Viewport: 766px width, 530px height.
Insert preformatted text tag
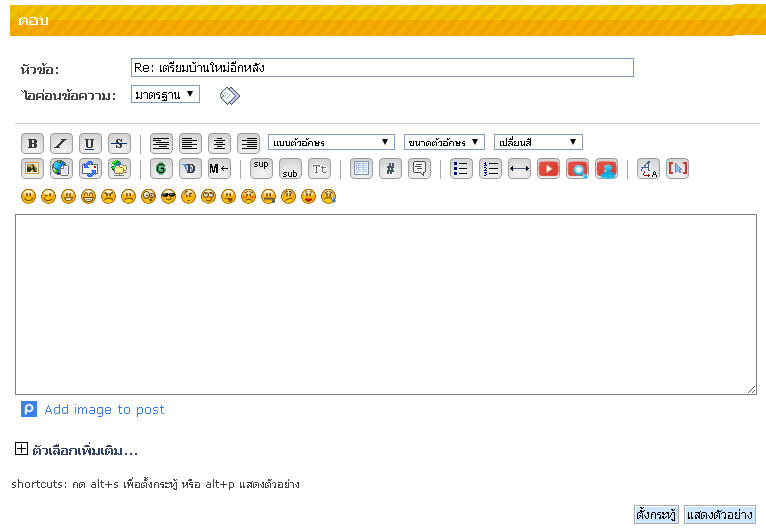click(x=161, y=144)
